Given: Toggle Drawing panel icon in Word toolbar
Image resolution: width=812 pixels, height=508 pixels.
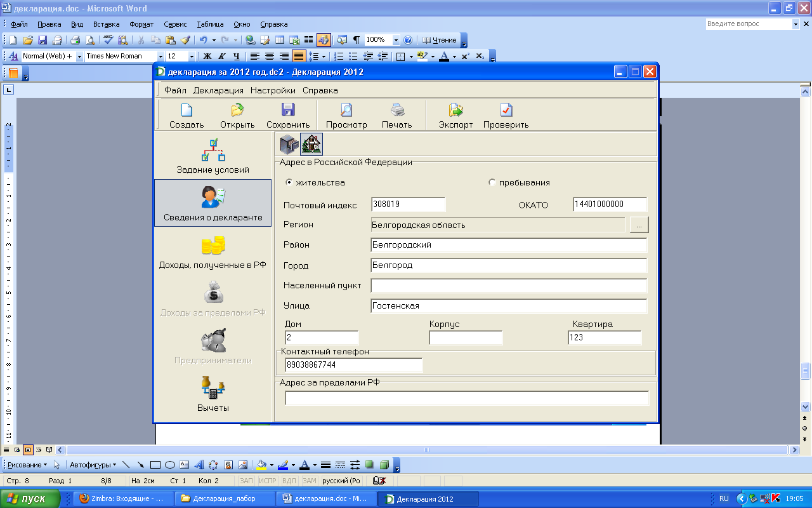Looking at the screenshot, I should click(324, 40).
